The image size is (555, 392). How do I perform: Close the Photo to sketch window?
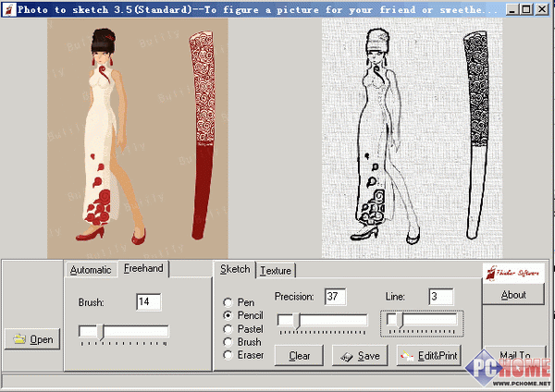click(542, 9)
